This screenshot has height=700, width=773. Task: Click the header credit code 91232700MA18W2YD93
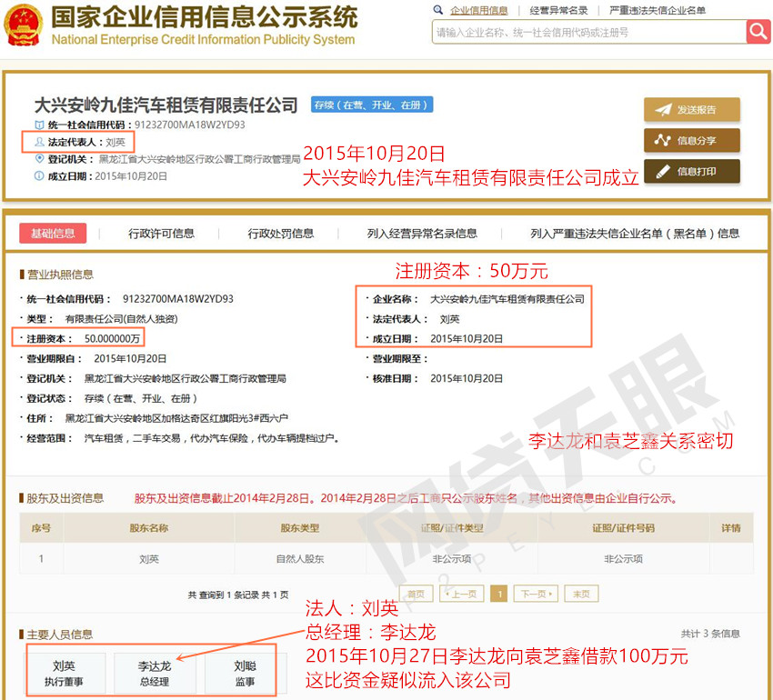click(190, 125)
